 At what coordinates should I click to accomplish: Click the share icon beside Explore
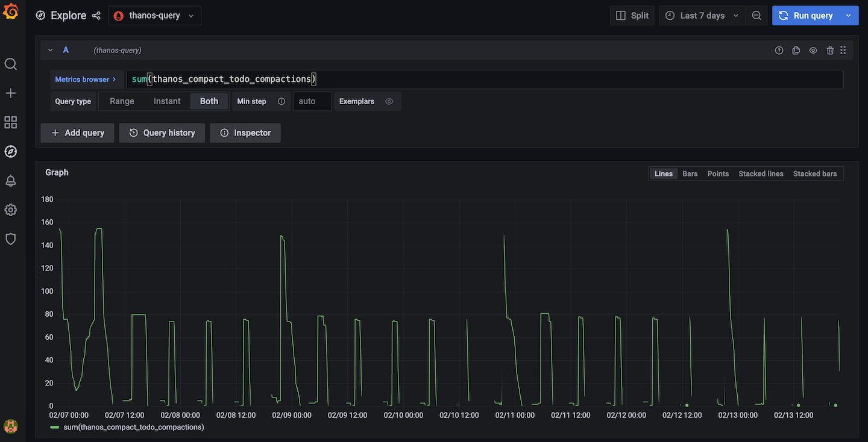click(x=96, y=16)
